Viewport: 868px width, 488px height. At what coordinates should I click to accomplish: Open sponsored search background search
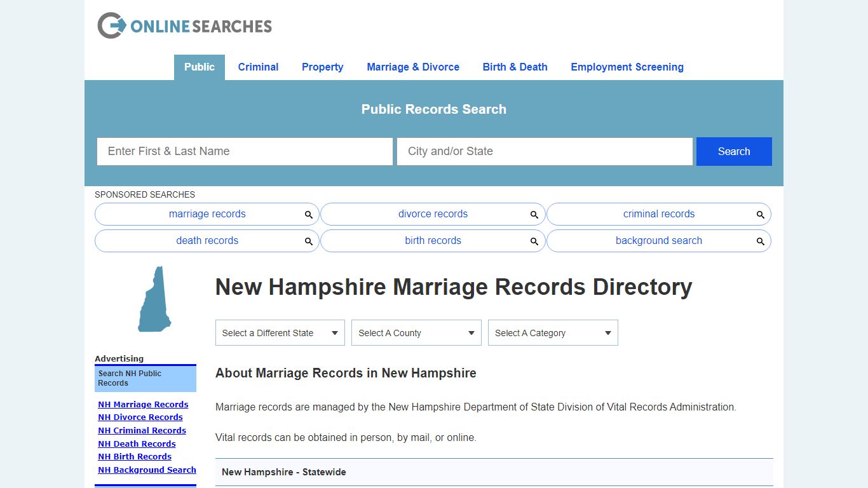(x=659, y=241)
